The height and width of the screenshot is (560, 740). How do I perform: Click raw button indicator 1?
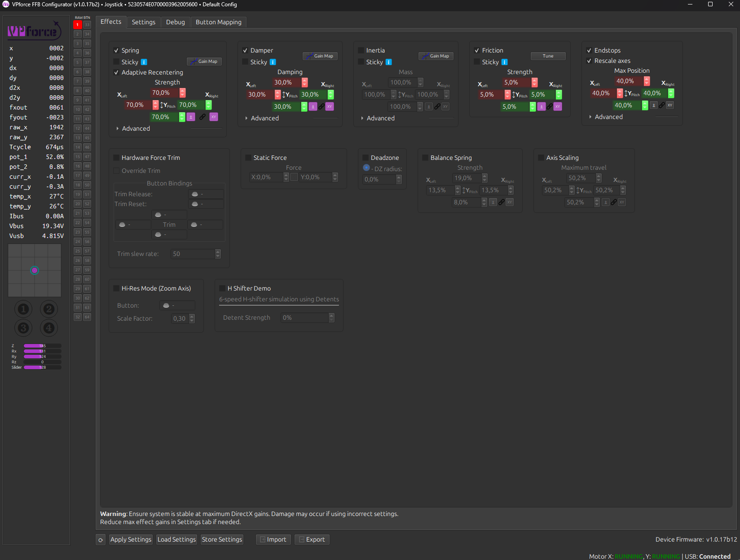(78, 25)
